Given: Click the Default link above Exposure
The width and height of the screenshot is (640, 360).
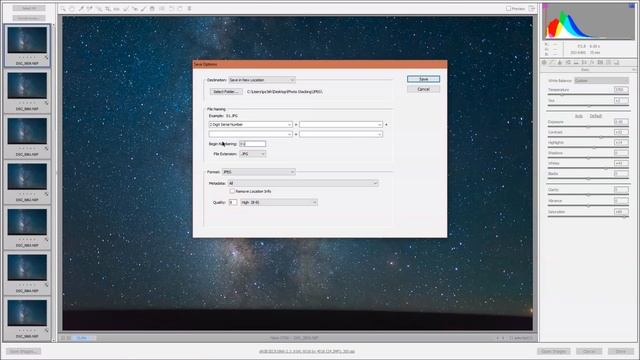Looking at the screenshot, I should 596,116.
